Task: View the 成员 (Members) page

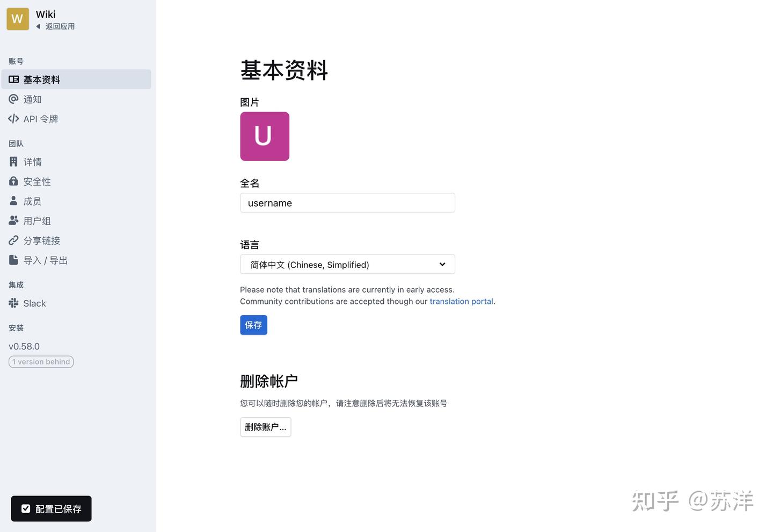Action: click(x=32, y=201)
